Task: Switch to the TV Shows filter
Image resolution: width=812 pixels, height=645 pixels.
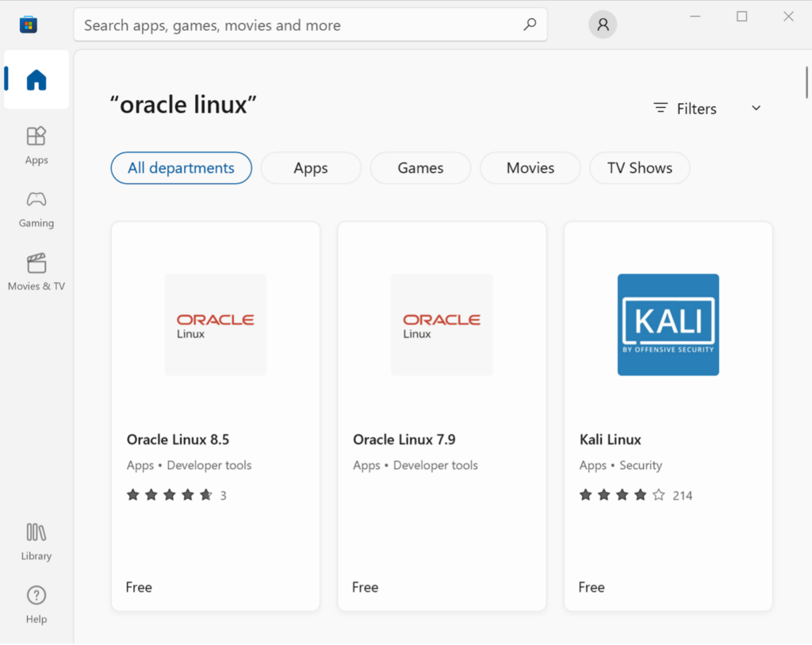Action: [639, 167]
